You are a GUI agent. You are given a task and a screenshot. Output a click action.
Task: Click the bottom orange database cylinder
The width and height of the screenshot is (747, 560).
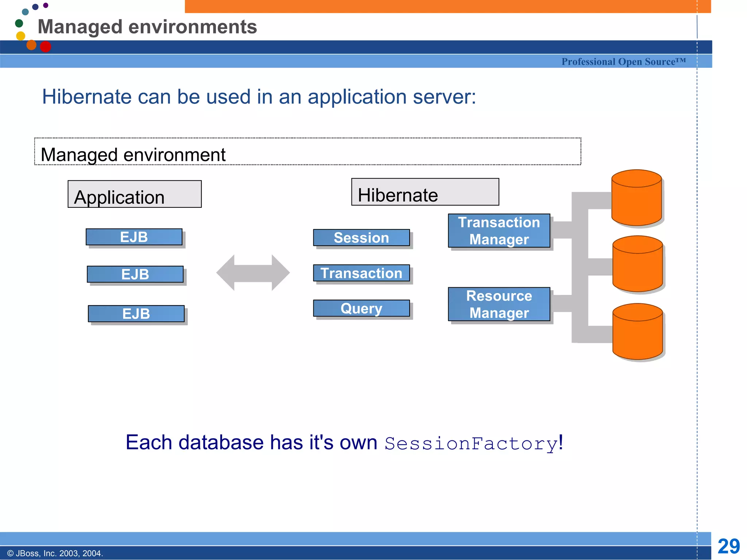click(637, 331)
